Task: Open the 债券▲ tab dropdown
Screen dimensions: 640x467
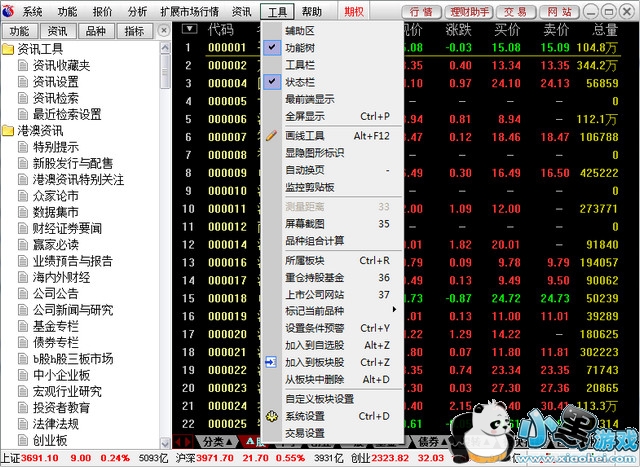Action: click(433, 442)
